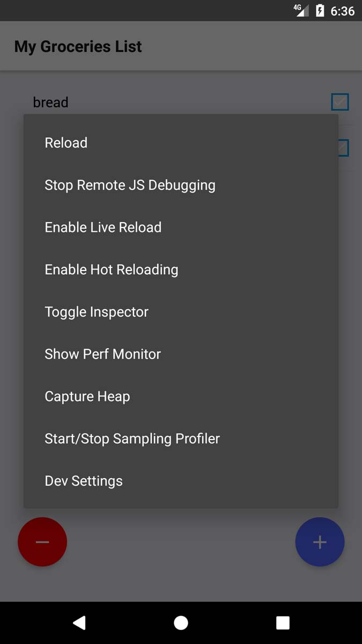Viewport: 362px width, 644px height.
Task: Open recent apps with square icon
Action: point(283,623)
